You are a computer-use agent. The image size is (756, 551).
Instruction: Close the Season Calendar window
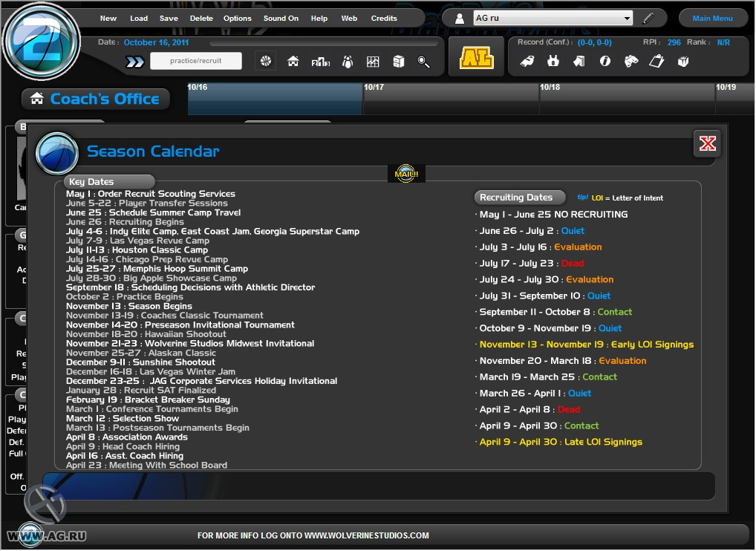pyautogui.click(x=707, y=143)
